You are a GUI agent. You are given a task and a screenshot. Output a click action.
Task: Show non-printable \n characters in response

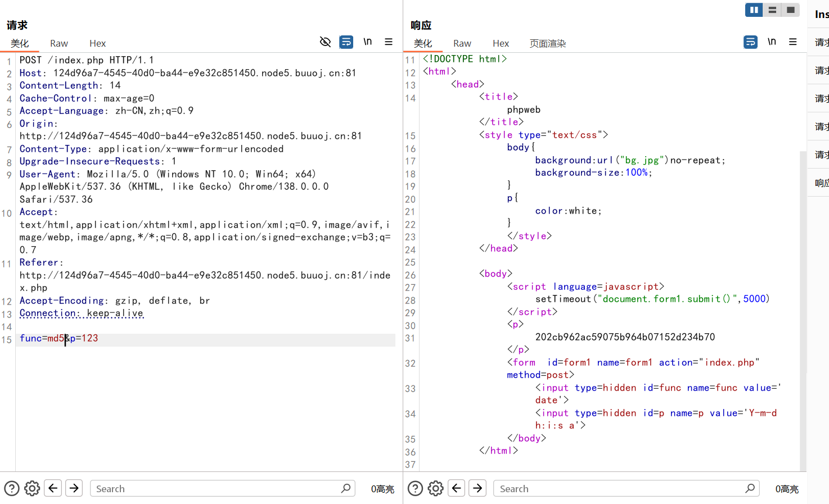772,42
